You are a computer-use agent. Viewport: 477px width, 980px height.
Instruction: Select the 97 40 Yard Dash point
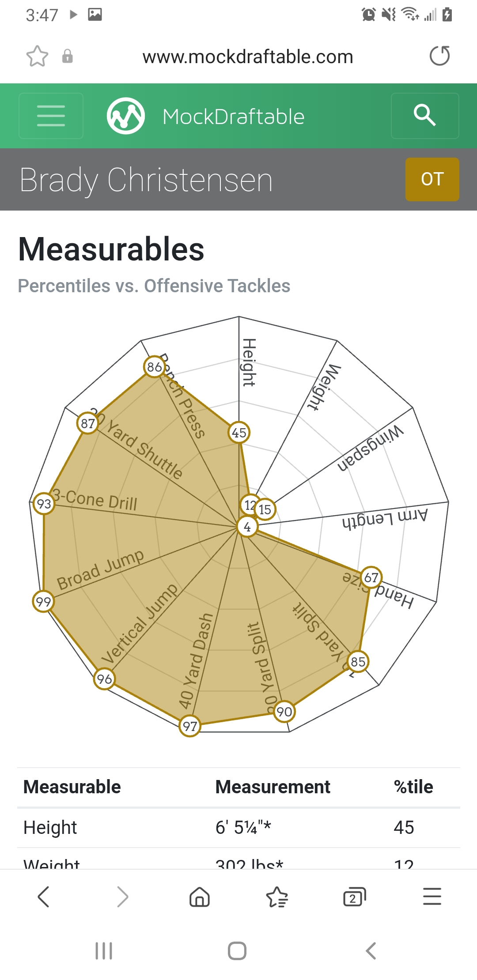pyautogui.click(x=190, y=726)
